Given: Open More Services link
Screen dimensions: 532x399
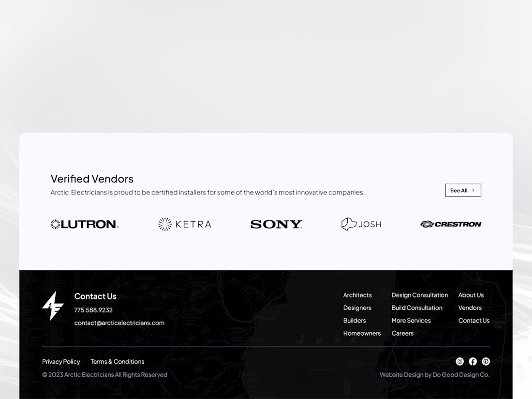Looking at the screenshot, I should click(x=411, y=321).
